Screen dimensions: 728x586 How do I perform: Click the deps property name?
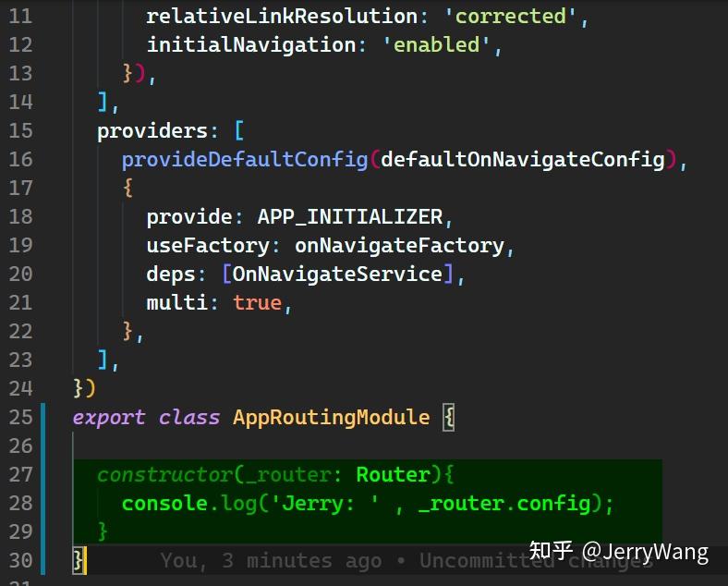coord(171,275)
